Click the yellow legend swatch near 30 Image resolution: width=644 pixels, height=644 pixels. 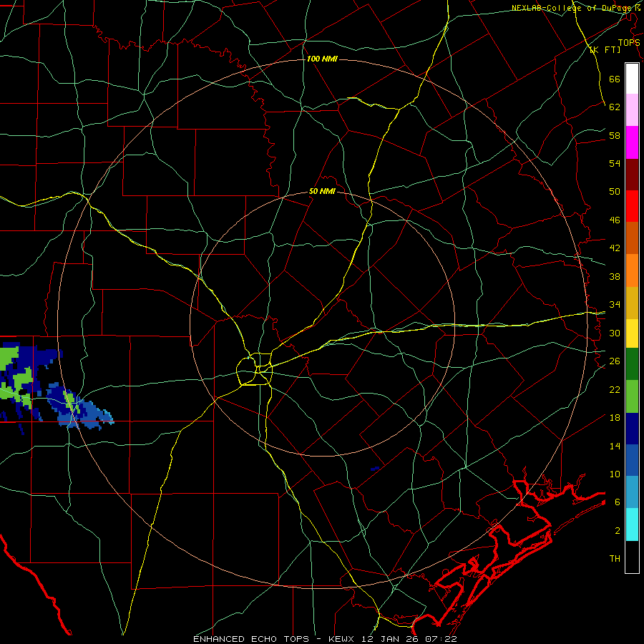coord(632,333)
